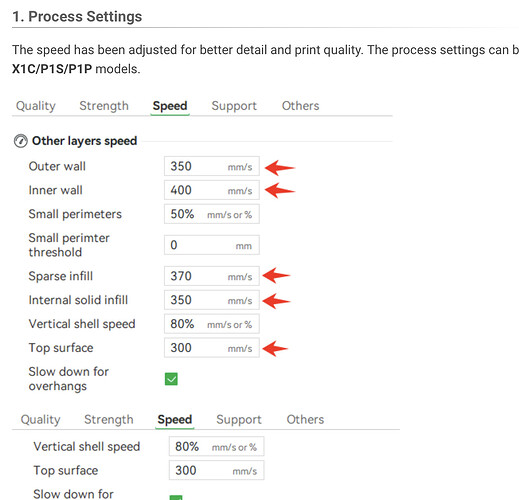Screen dimensions: 519x500
Task: Open the lower Support tab
Action: point(239,420)
